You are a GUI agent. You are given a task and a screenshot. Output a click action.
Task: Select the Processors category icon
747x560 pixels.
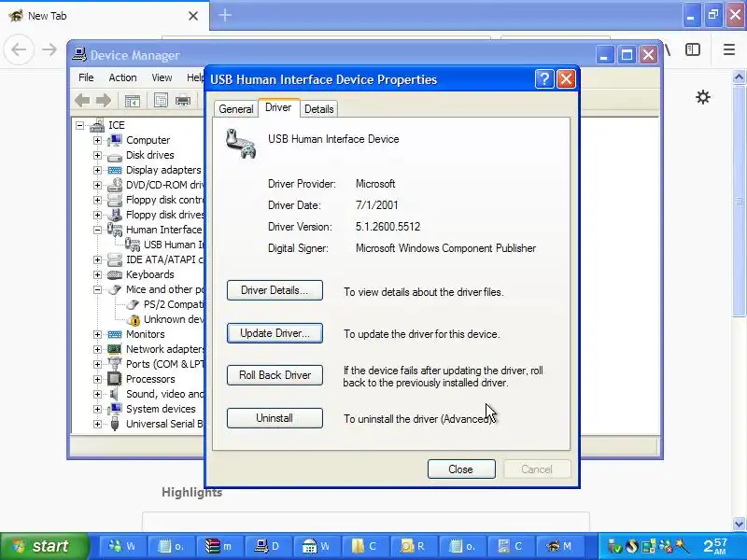point(115,379)
